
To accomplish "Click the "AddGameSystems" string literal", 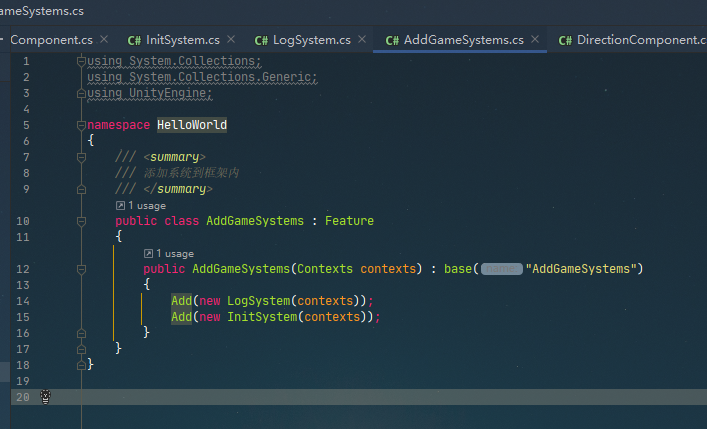I will click(x=581, y=269).
